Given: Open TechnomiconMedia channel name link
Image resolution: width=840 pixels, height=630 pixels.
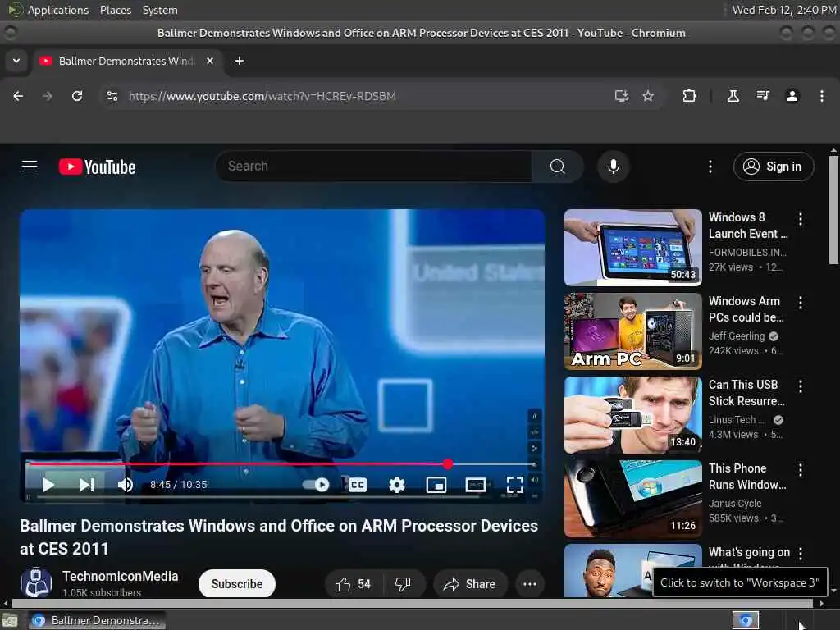Looking at the screenshot, I should pyautogui.click(x=120, y=576).
